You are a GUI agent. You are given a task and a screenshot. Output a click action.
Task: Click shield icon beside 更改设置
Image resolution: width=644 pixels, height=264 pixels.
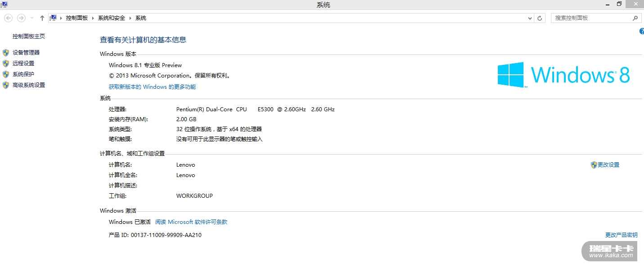pos(594,165)
